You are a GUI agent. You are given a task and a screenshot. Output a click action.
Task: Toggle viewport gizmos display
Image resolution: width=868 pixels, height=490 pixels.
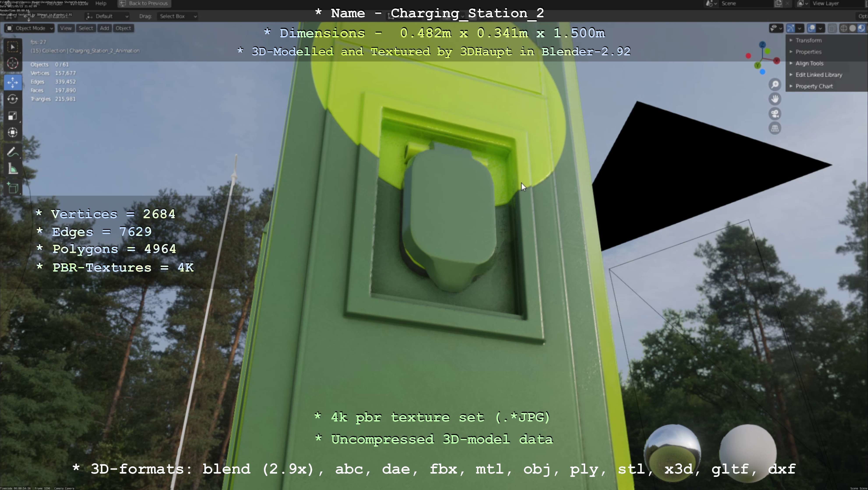pyautogui.click(x=791, y=28)
